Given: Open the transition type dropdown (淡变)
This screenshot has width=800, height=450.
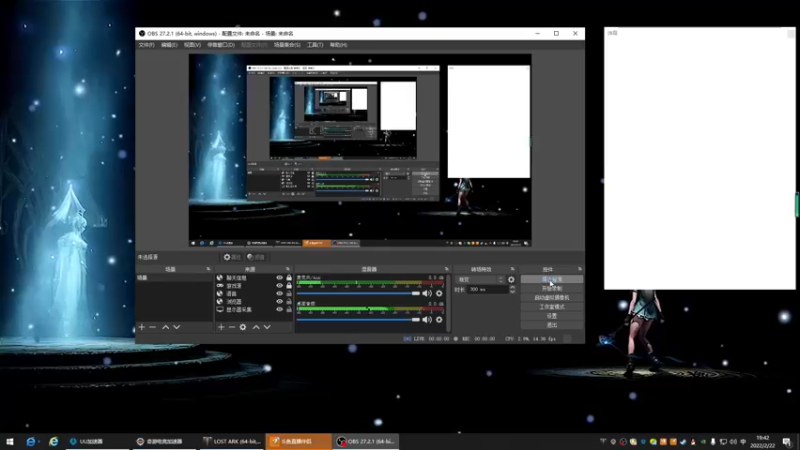Looking at the screenshot, I should pyautogui.click(x=480, y=280).
